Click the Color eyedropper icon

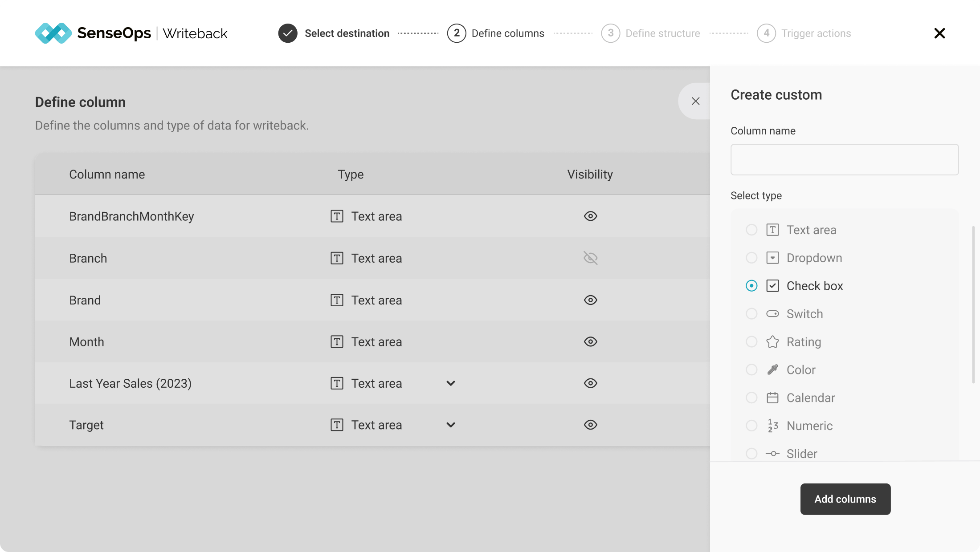772,370
